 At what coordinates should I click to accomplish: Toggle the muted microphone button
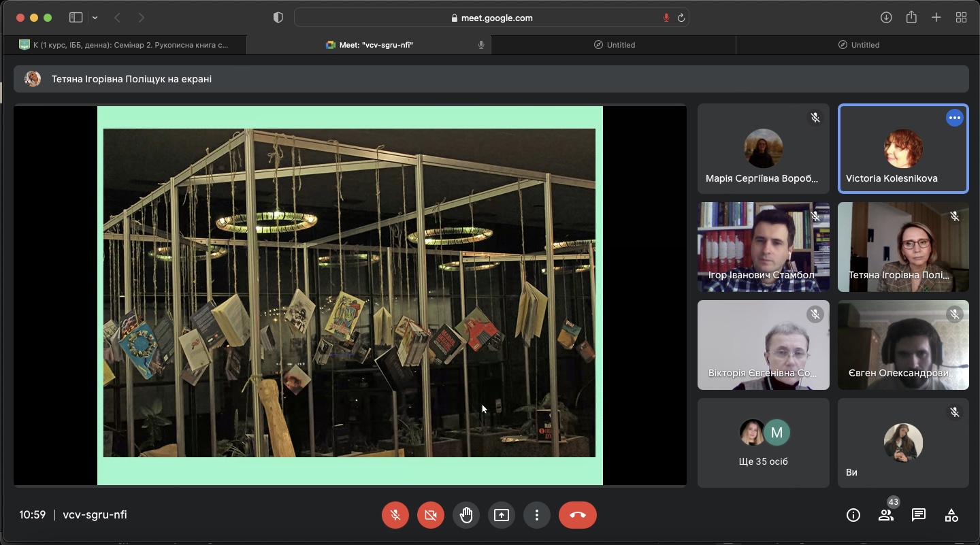point(395,515)
